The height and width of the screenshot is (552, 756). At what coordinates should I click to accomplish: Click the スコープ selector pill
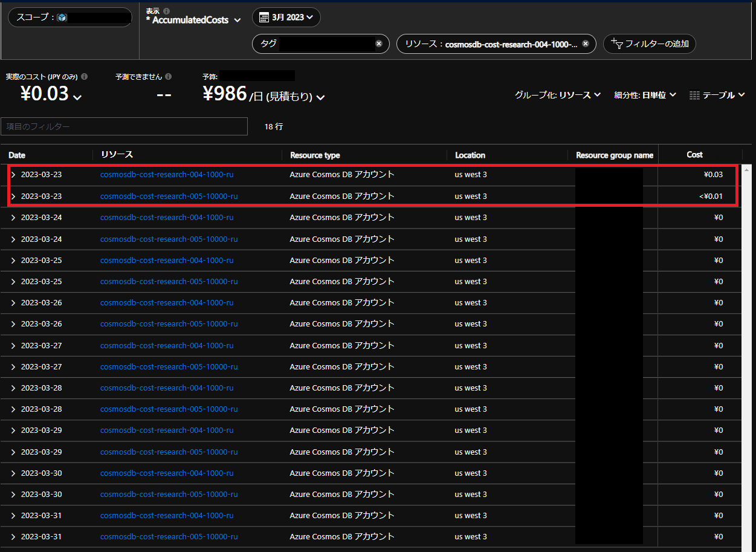pos(70,18)
